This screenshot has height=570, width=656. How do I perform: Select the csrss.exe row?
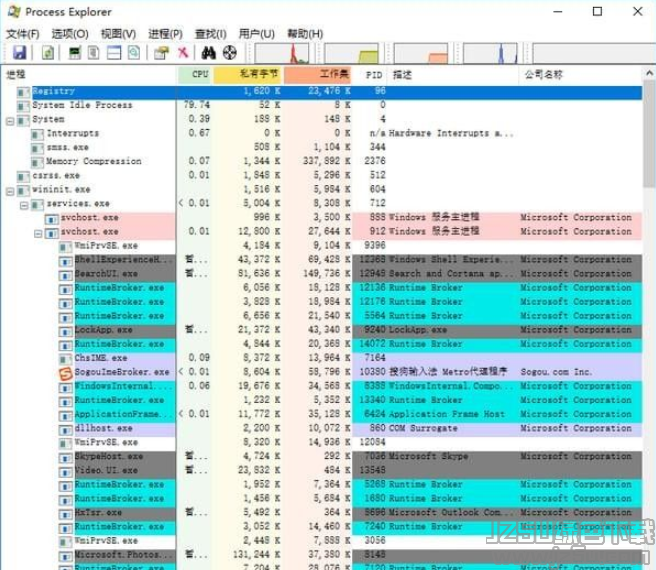329,175
